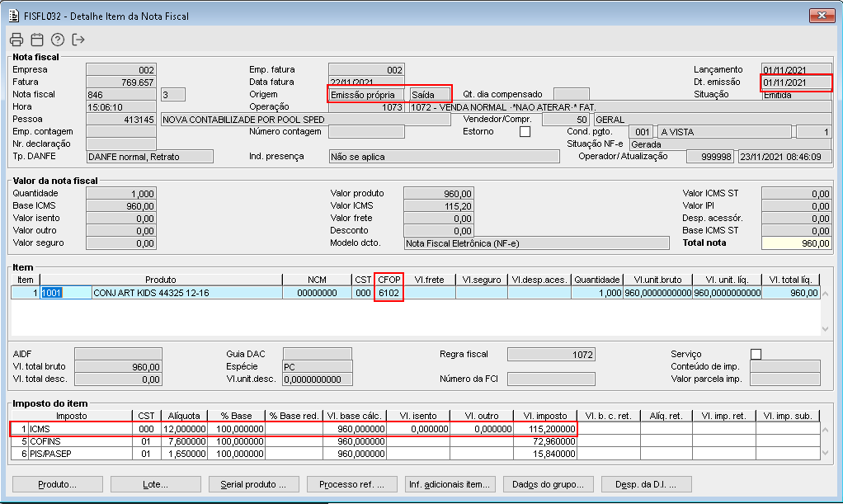Click Vl. total bruto field 960,00
Screen dimensions: 843x504
(x=118, y=367)
